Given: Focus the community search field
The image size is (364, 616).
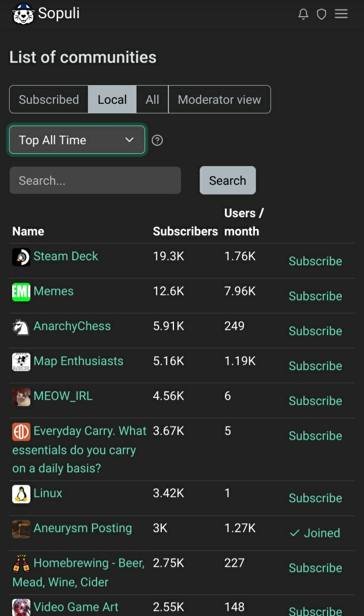Looking at the screenshot, I should click(95, 181).
